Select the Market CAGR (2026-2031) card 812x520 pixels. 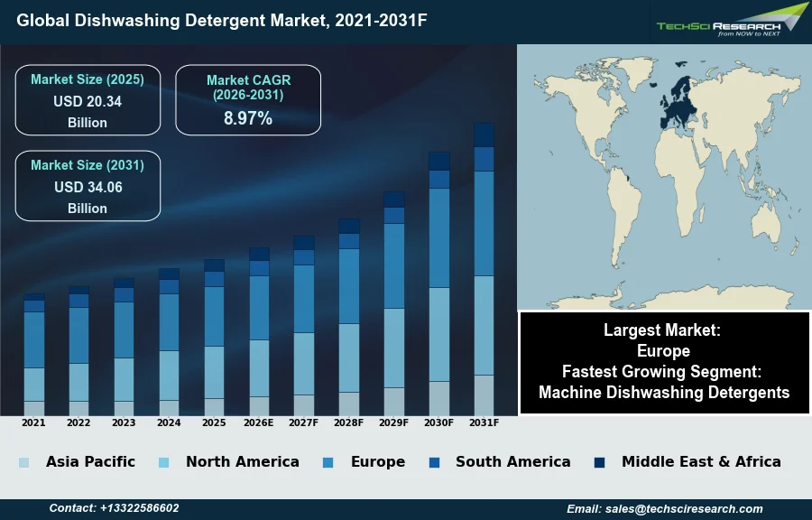[x=248, y=100]
